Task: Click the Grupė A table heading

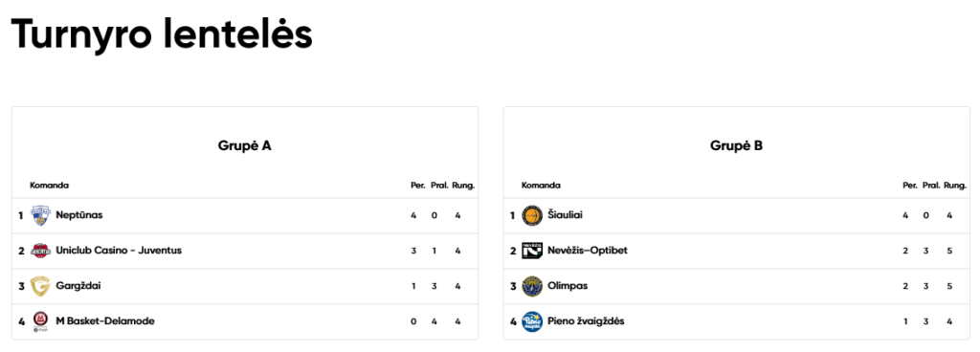Action: pyautogui.click(x=244, y=146)
